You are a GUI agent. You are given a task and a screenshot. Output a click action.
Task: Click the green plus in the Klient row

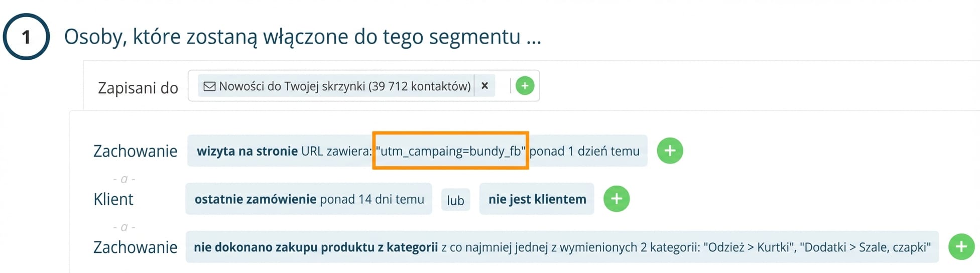click(616, 199)
